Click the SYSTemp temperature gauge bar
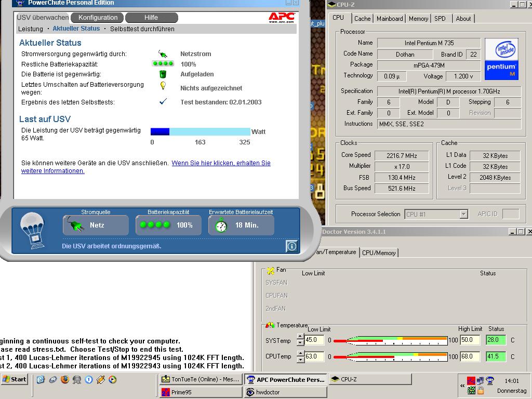This screenshot has width=532, height=399. tap(390, 340)
